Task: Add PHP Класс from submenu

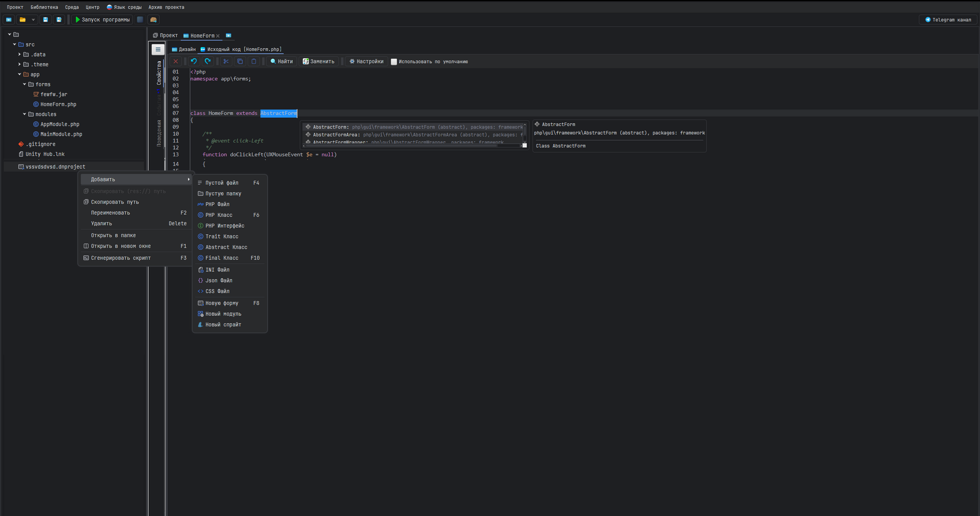Action: 230,215
